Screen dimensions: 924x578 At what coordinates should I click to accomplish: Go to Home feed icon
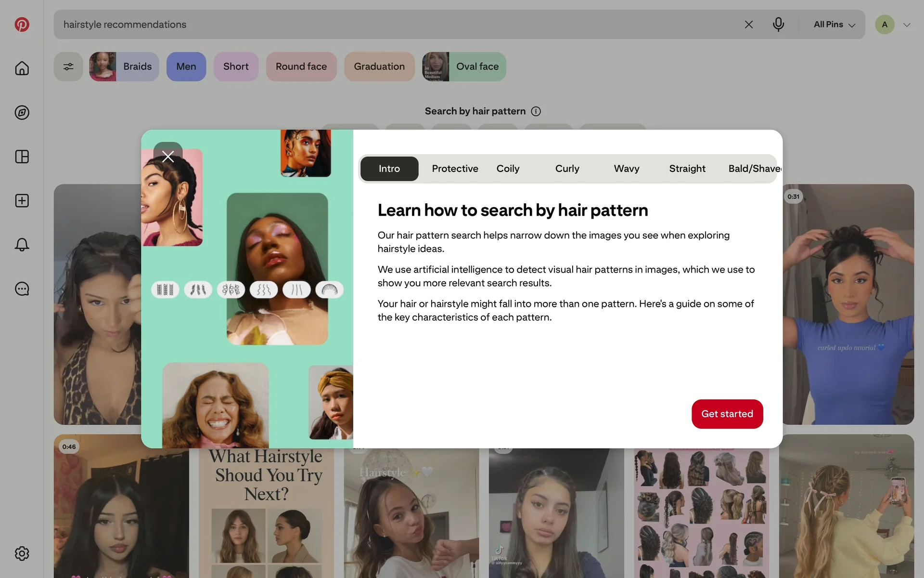[x=22, y=68]
